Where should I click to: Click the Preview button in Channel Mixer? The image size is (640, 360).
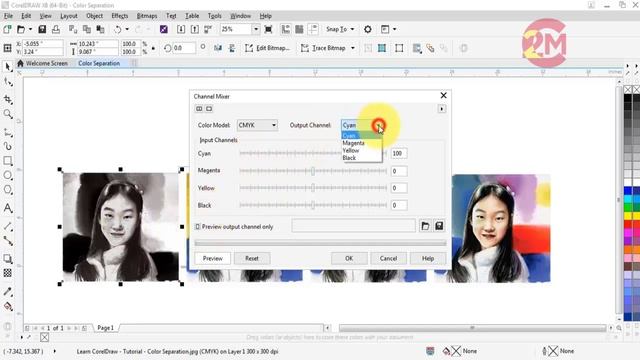pyautogui.click(x=213, y=258)
